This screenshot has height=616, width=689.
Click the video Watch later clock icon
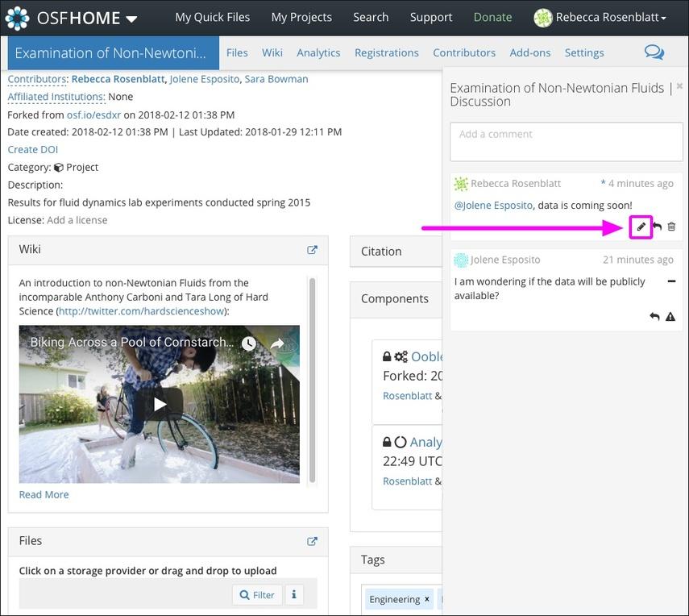click(x=249, y=343)
